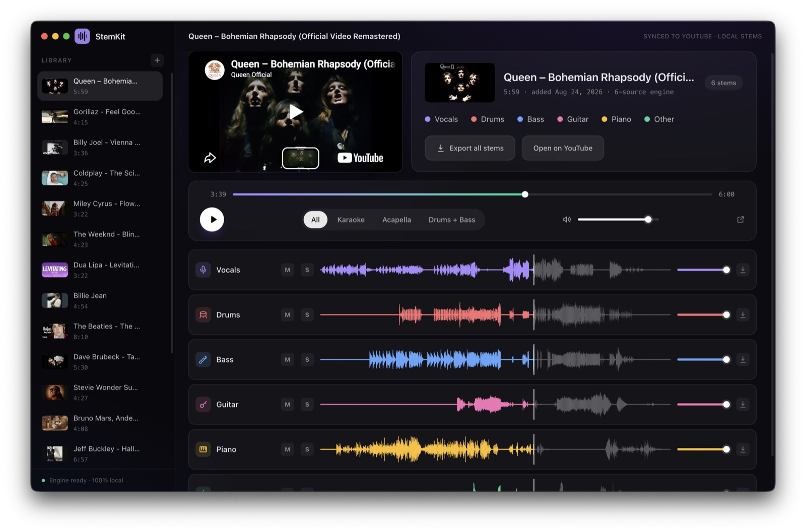Adjust the Drums stem volume slider
Screen dimensions: 806x532
[x=703, y=315]
